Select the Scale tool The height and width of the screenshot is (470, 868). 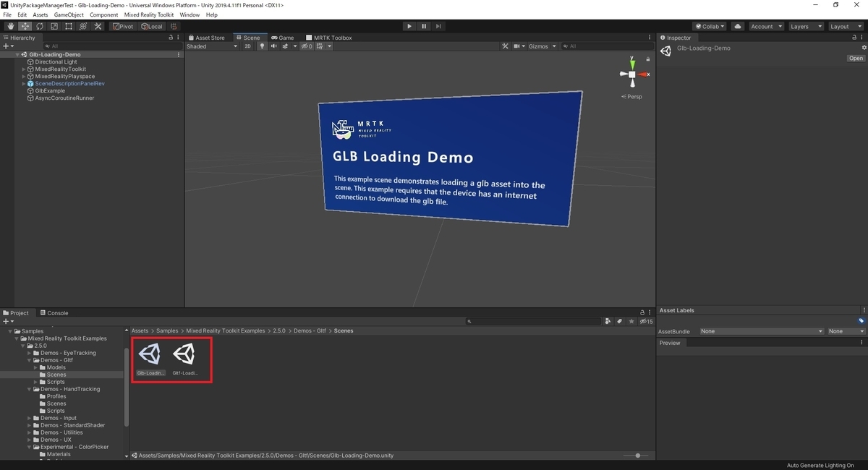[54, 26]
